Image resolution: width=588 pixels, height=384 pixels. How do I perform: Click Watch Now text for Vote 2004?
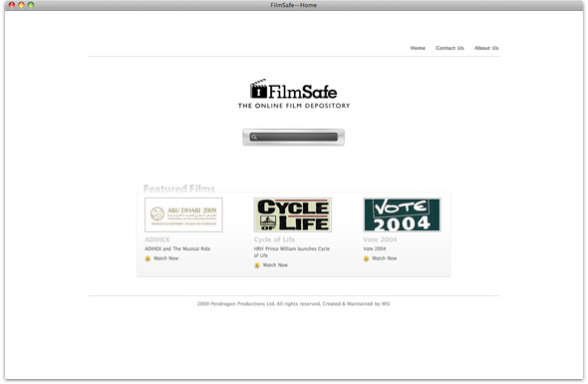[x=384, y=258]
